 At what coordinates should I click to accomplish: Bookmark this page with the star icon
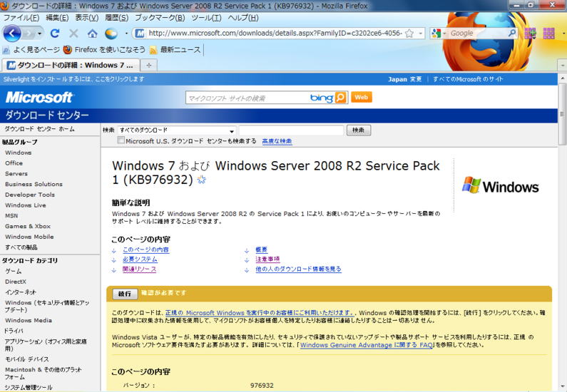click(409, 33)
